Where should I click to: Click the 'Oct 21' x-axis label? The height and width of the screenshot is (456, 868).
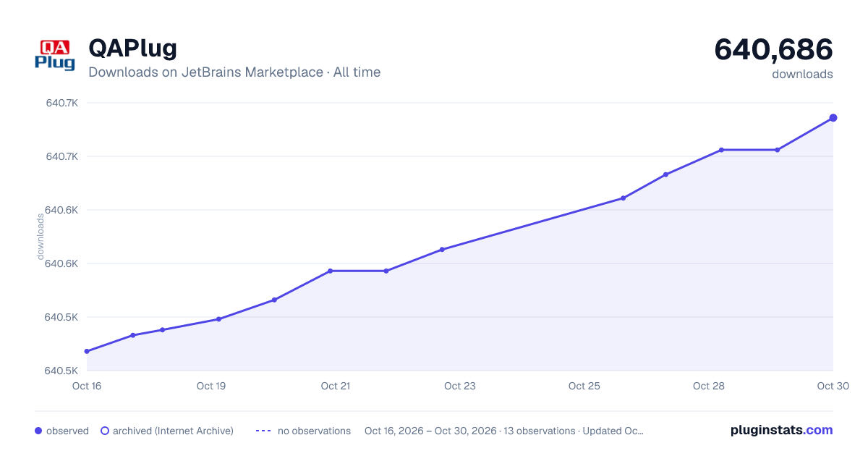click(336, 386)
